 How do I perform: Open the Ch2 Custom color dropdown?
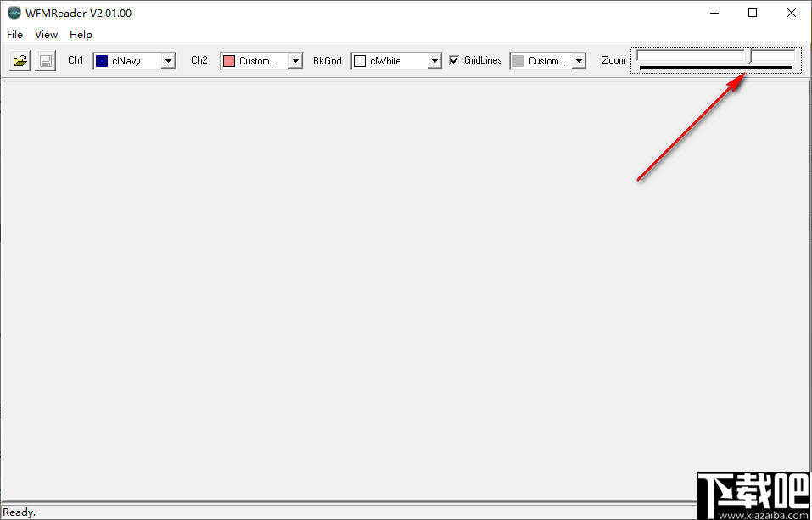click(x=294, y=60)
